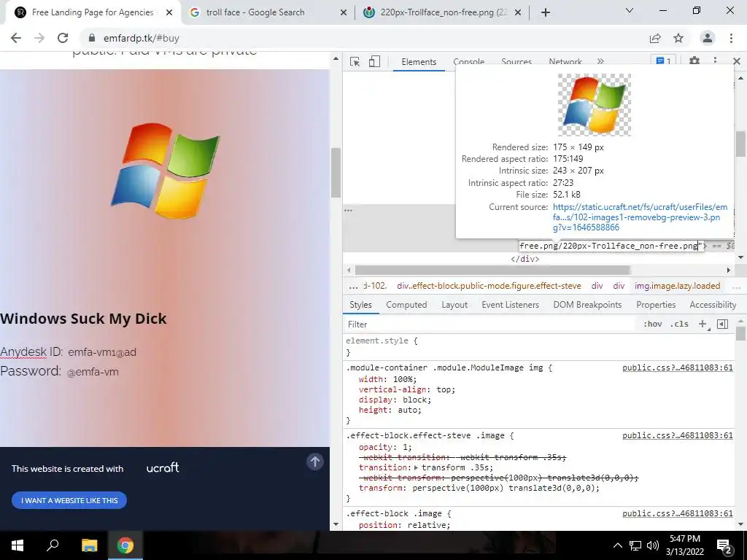Close the Free Landing Page tab
747x560 pixels.
pyautogui.click(x=169, y=12)
